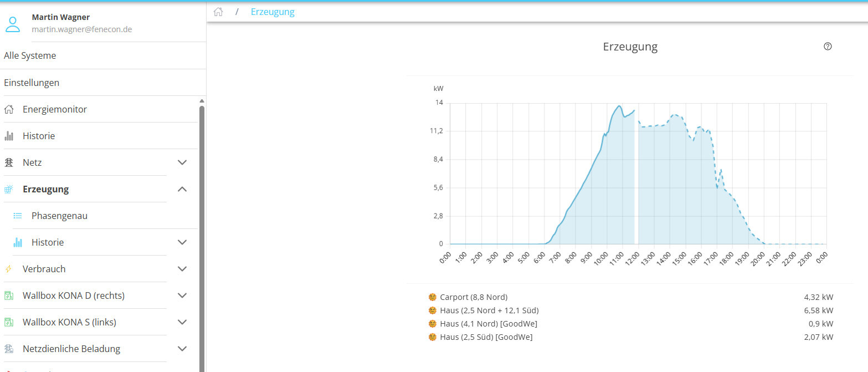Viewport: 868px width, 372px height.
Task: Click the Netz power pylon icon
Action: click(x=9, y=162)
